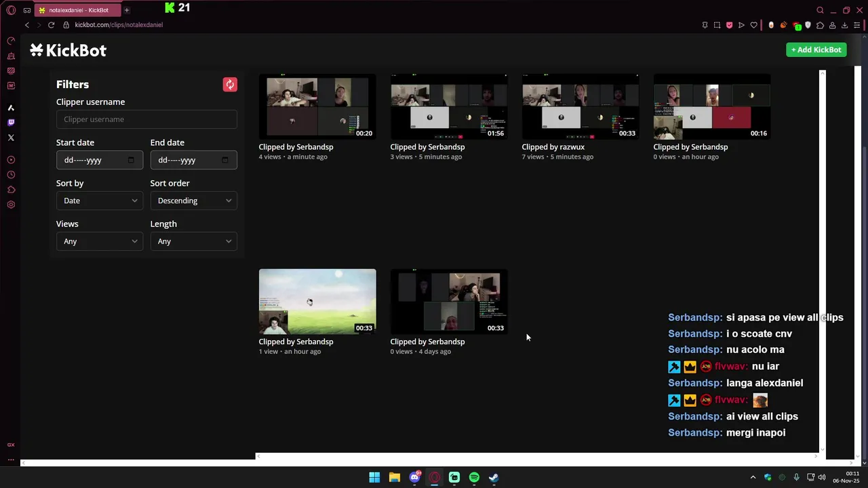Screen dimensions: 868x488
Task: Open the 00:33 clip thumbnail by razwux
Action: (x=580, y=106)
